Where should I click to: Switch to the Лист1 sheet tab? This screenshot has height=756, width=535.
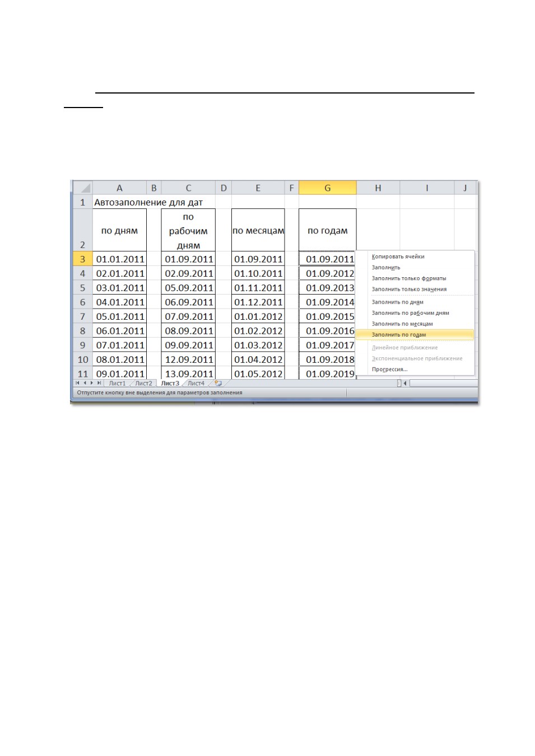117,384
